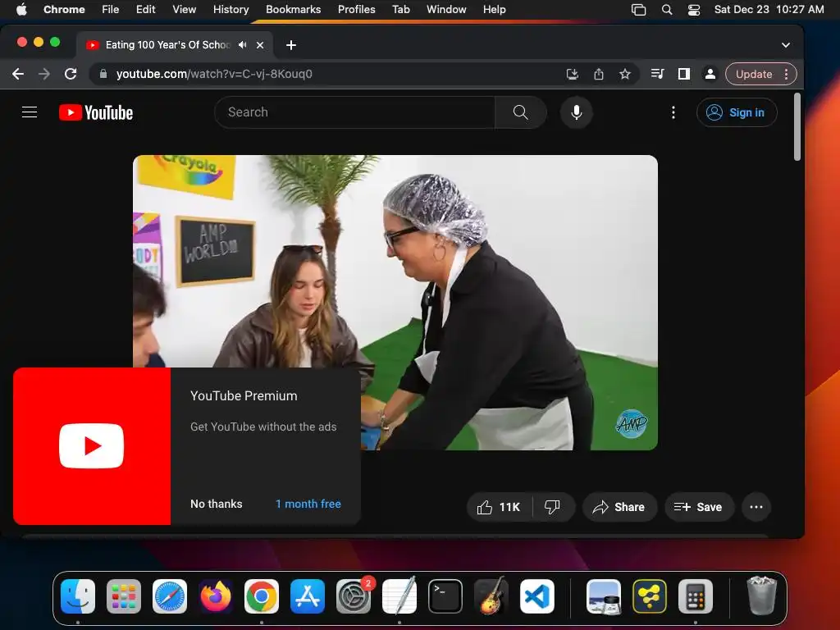Click the video player frame
This screenshot has height=630, width=840.
tap(395, 303)
